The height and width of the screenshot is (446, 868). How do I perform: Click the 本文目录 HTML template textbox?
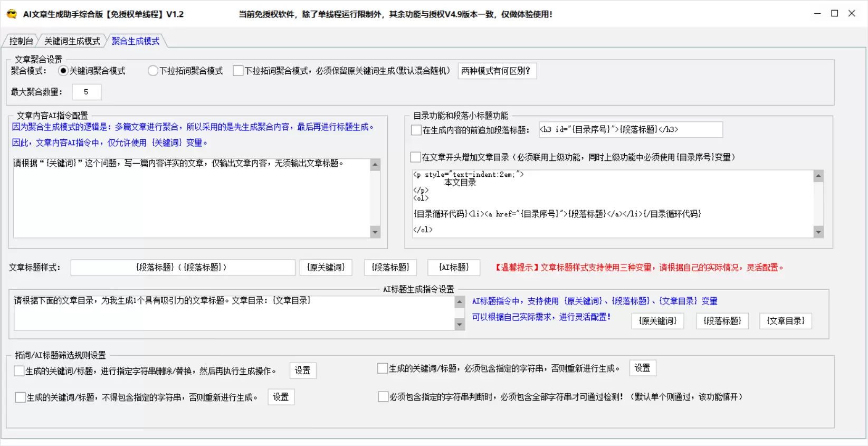pyautogui.click(x=613, y=204)
